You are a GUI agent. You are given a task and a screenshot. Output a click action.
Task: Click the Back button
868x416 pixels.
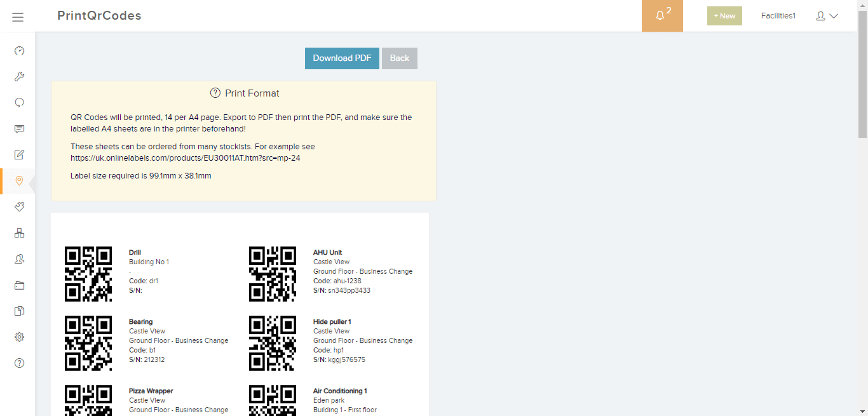[400, 58]
